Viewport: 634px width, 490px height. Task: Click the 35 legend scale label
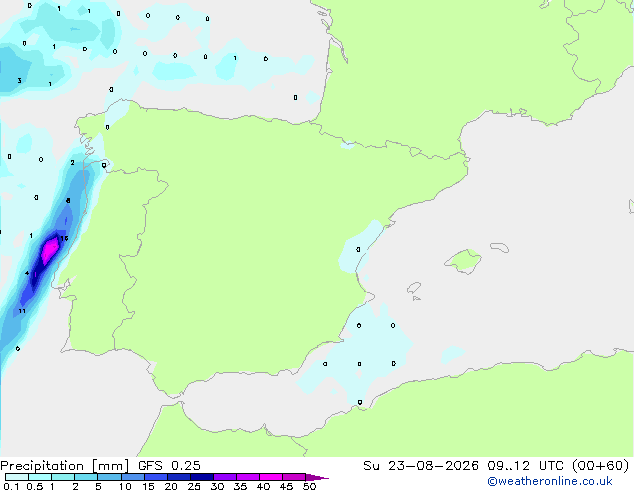pos(240,486)
